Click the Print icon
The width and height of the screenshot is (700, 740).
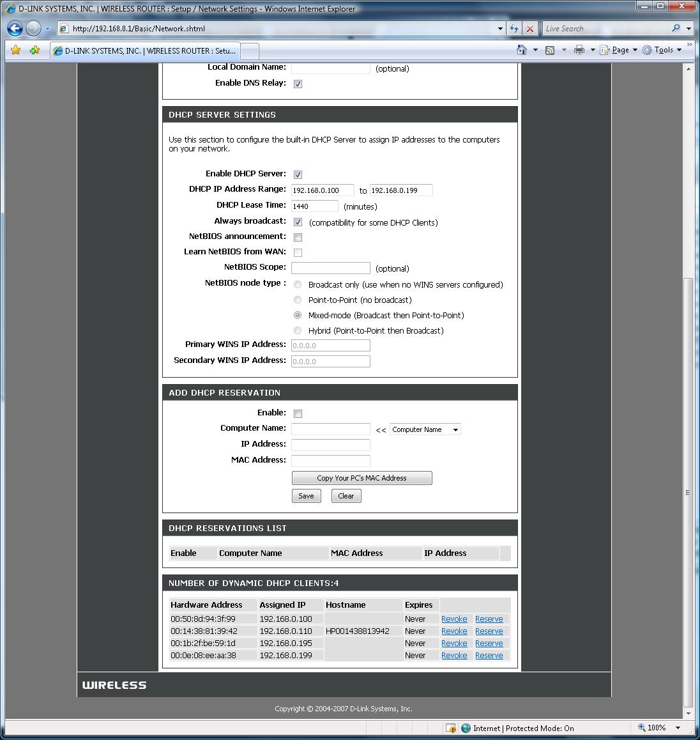(x=579, y=50)
